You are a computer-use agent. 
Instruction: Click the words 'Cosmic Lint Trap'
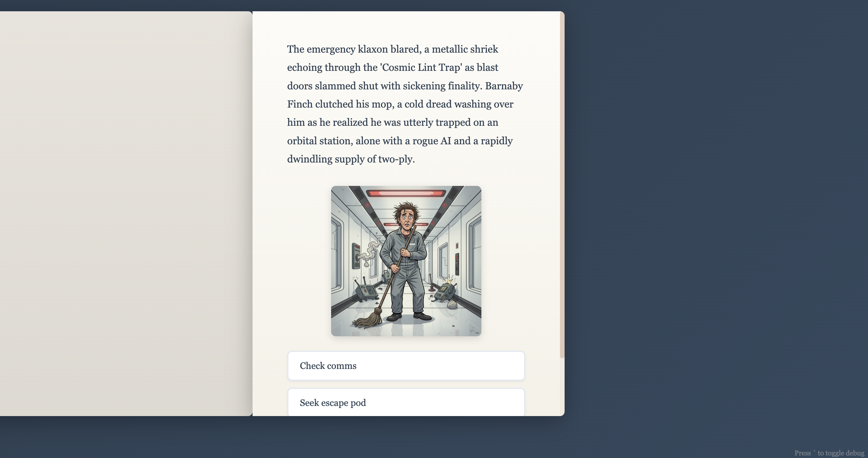(x=421, y=67)
